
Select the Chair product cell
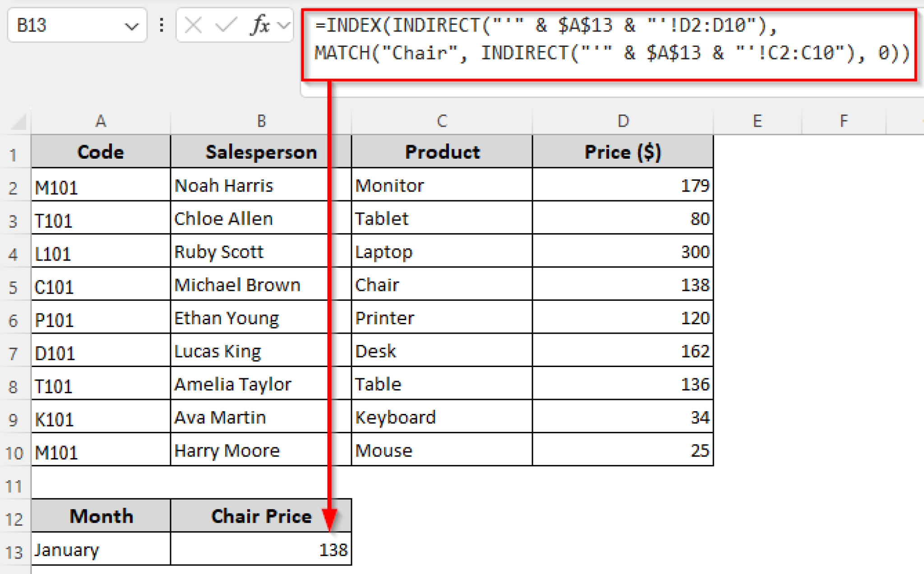(x=441, y=285)
